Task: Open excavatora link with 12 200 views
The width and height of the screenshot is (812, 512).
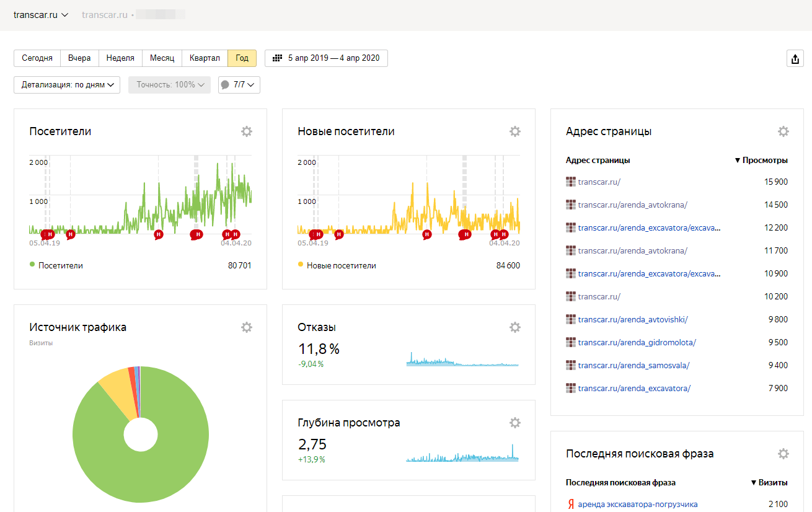Action: point(650,228)
